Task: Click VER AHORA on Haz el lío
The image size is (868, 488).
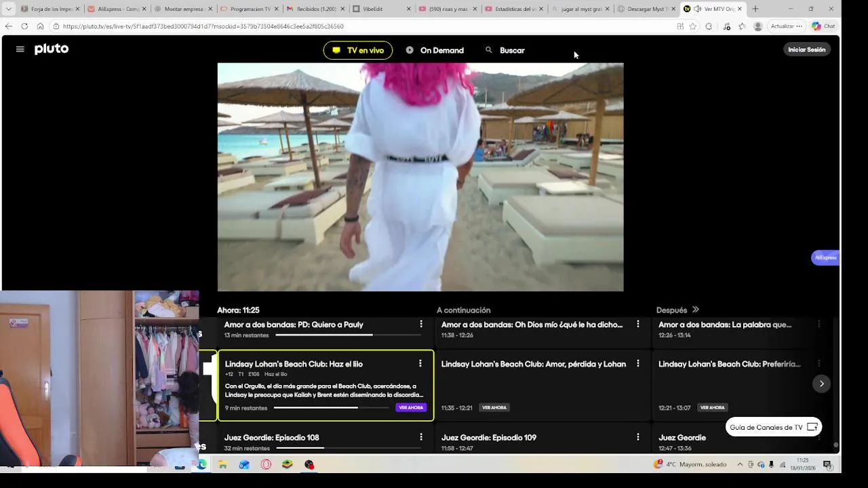Action: (411, 407)
